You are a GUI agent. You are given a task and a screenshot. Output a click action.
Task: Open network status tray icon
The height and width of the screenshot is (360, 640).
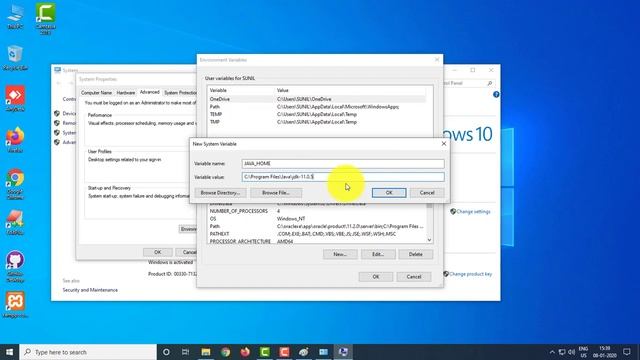point(562,352)
